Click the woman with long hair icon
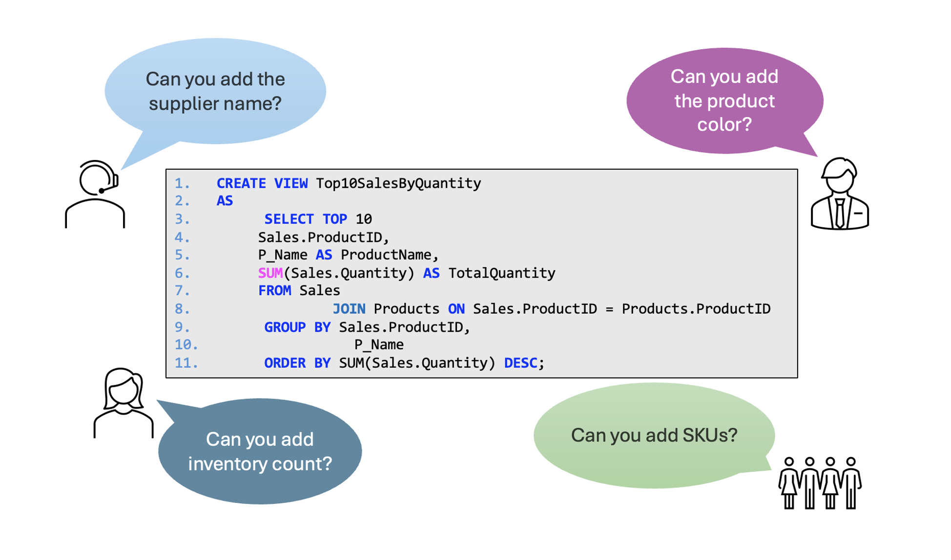 [x=124, y=403]
